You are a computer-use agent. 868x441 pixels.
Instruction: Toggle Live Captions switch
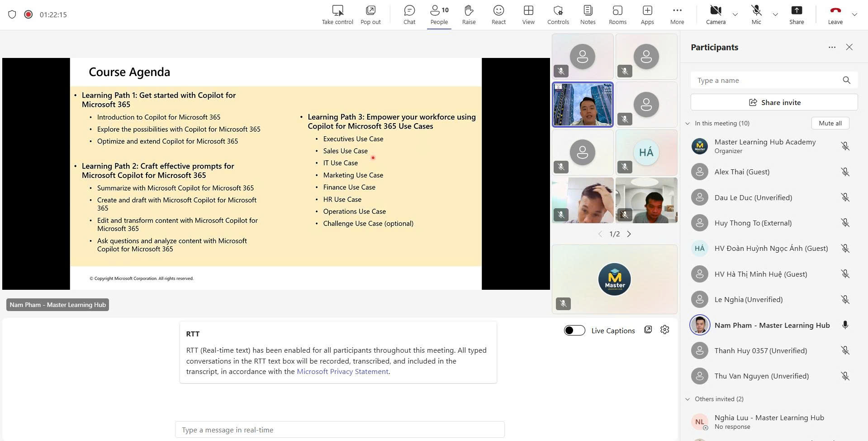(574, 331)
